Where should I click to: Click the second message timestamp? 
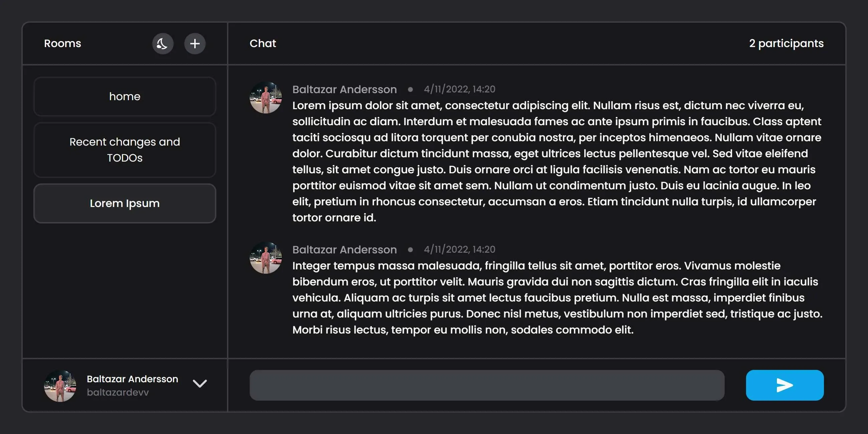pos(459,250)
